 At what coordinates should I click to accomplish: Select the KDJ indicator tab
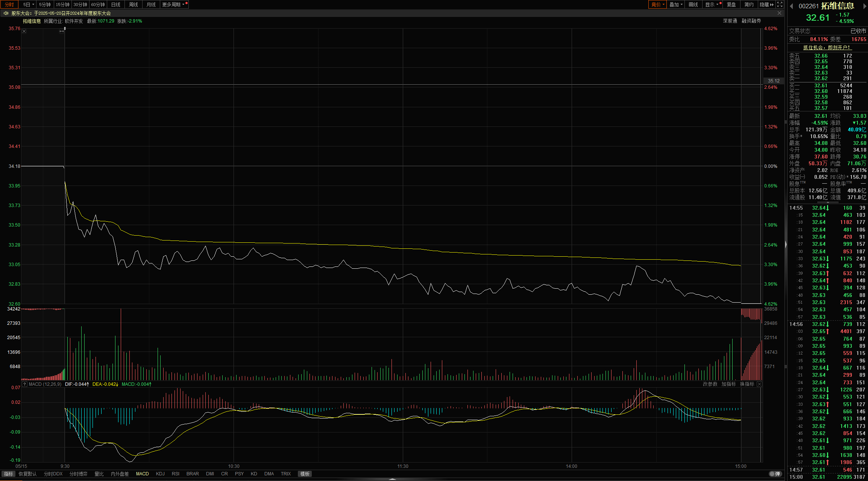point(160,474)
